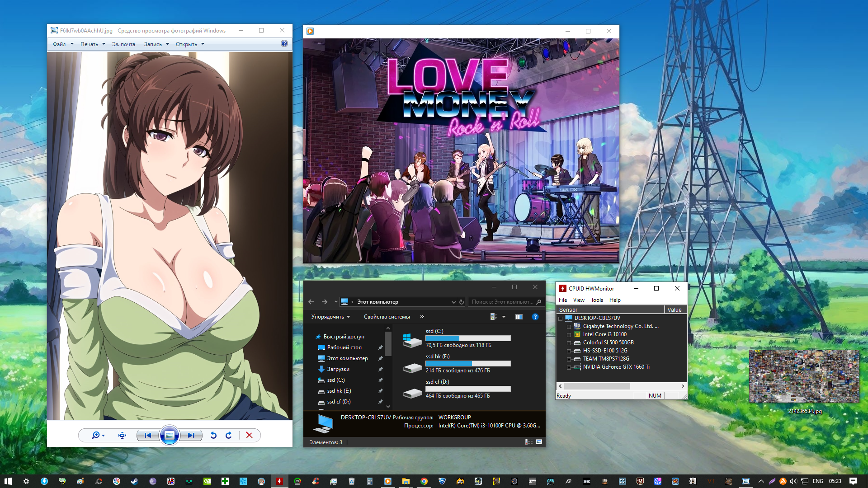
Task: Open the Windows Start menu
Action: tap(8, 481)
